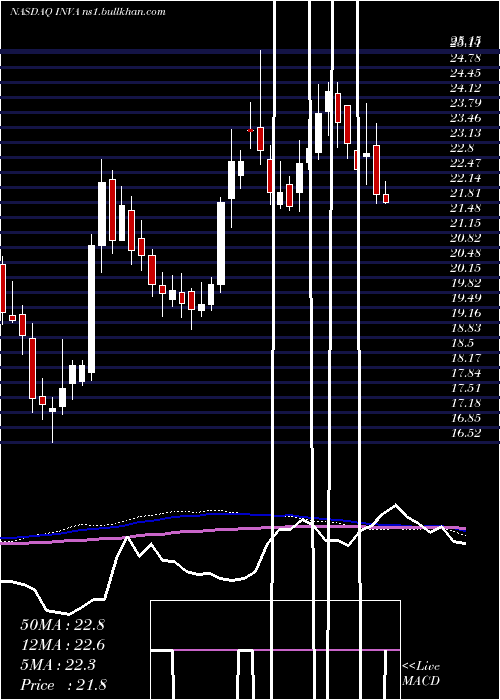Screen dimensions: 500x700
Task: Select the 18.5 price axis value
Action: (x=462, y=343)
